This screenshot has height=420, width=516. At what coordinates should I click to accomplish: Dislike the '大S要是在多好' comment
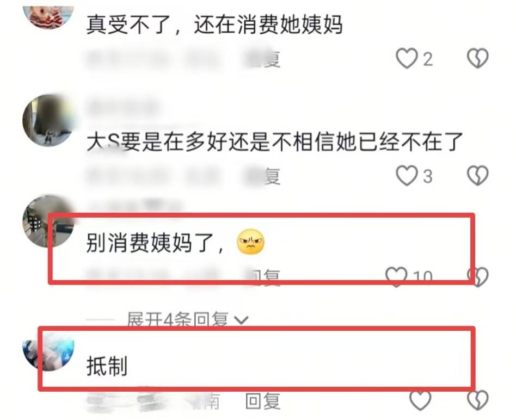tap(478, 175)
